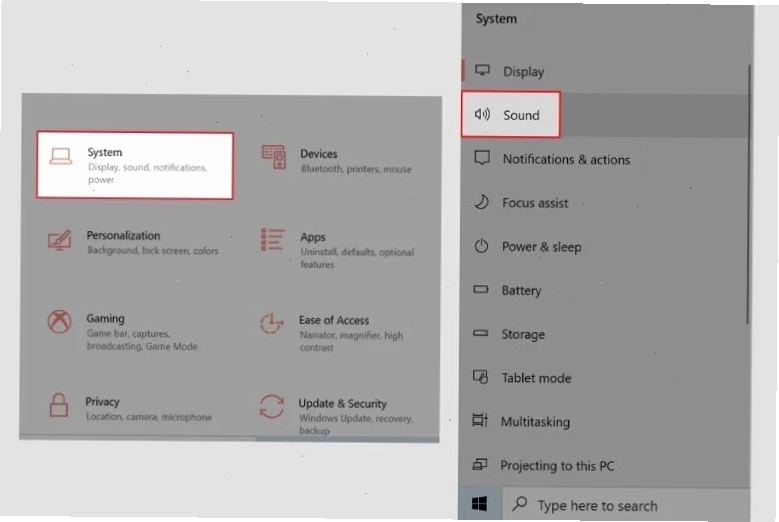Open the Ease of Access category
The image size is (779, 522).
[332, 332]
